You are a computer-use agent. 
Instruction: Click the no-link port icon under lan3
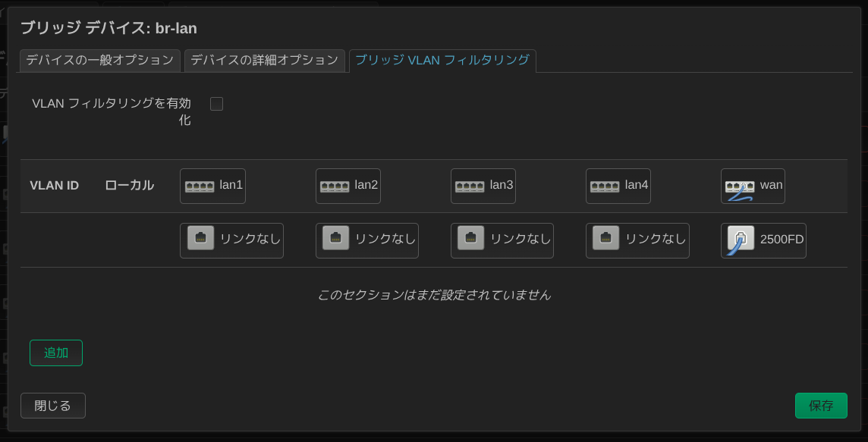(471, 238)
